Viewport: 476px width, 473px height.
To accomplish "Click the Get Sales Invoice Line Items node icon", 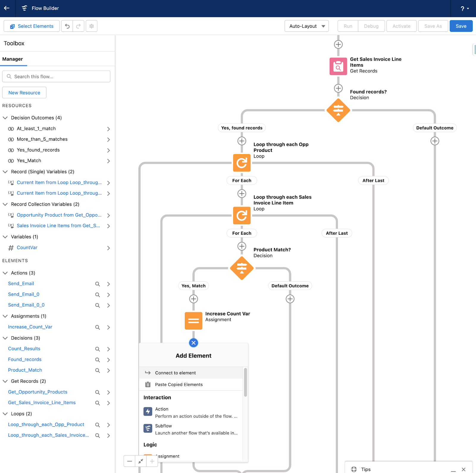I will click(x=338, y=66).
